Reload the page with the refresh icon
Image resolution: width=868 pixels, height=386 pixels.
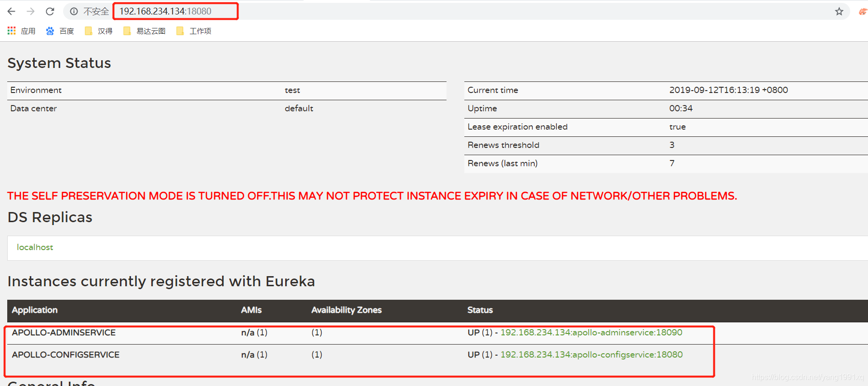coord(50,11)
